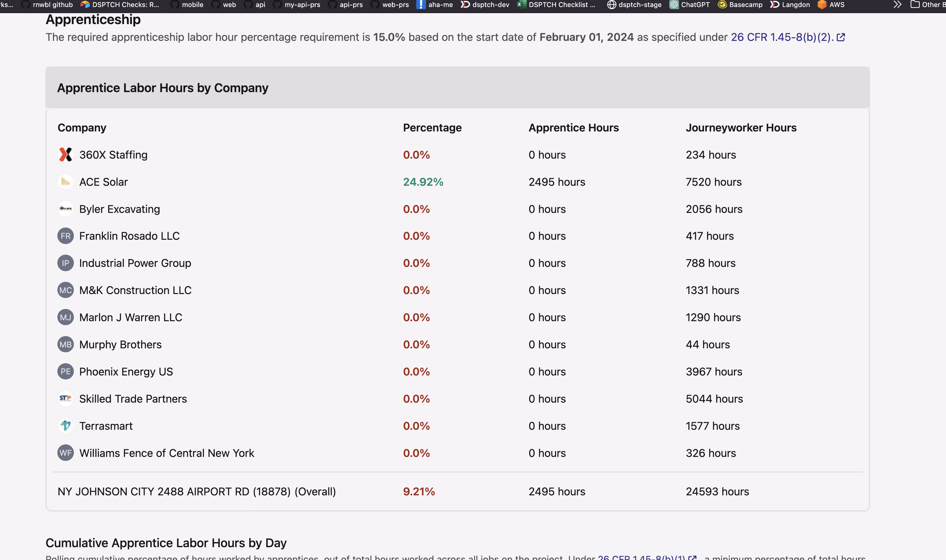The image size is (946, 560).
Task: Open the Other Bookmarks folder
Action: [x=928, y=5]
